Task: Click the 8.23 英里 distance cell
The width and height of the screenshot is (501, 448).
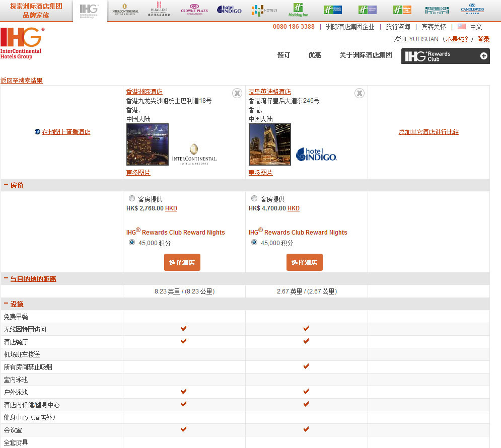Action: pos(184,291)
